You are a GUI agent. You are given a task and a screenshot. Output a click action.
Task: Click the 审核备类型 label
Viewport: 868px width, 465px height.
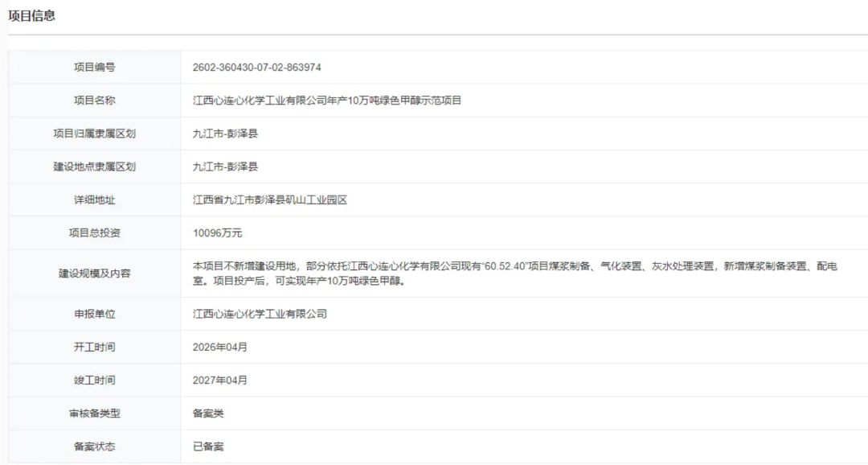click(x=94, y=413)
